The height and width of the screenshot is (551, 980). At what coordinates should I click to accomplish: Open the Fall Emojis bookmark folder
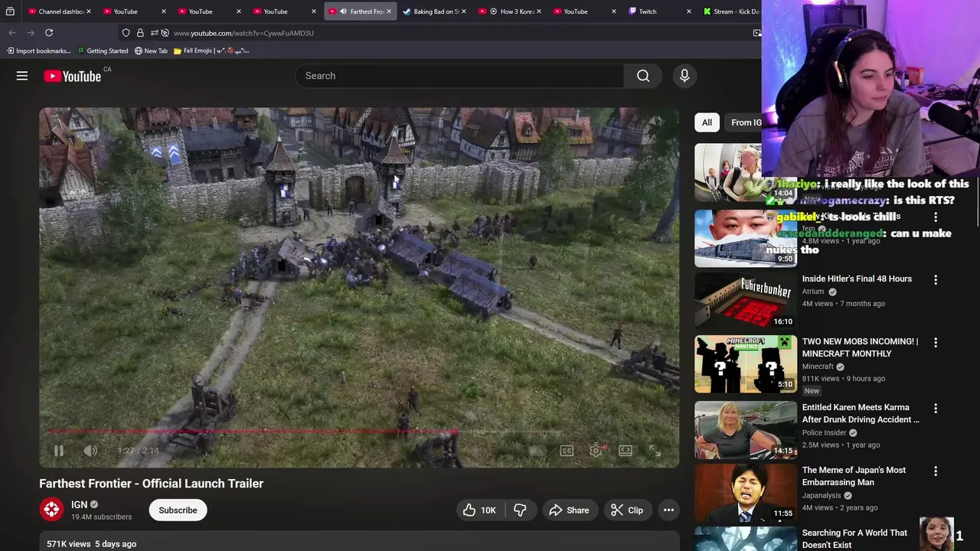(211, 51)
